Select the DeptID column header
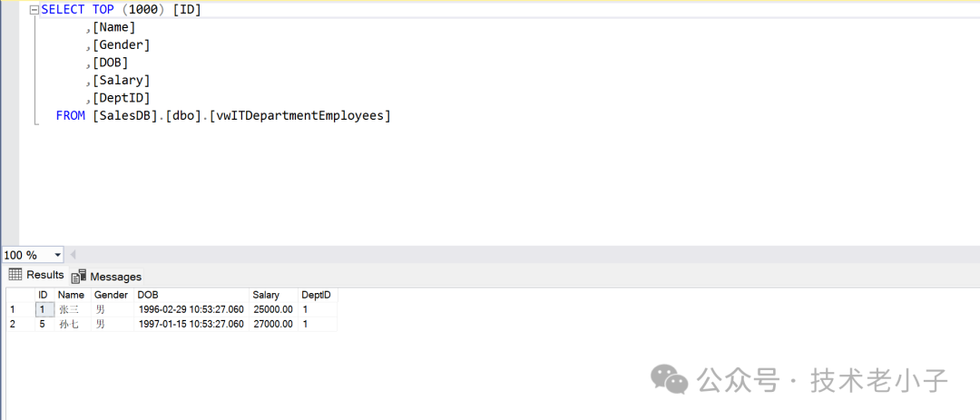The height and width of the screenshot is (420, 980). click(318, 295)
